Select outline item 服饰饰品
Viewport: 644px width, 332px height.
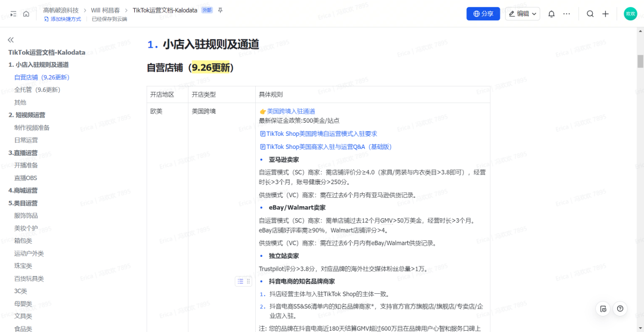coord(26,215)
